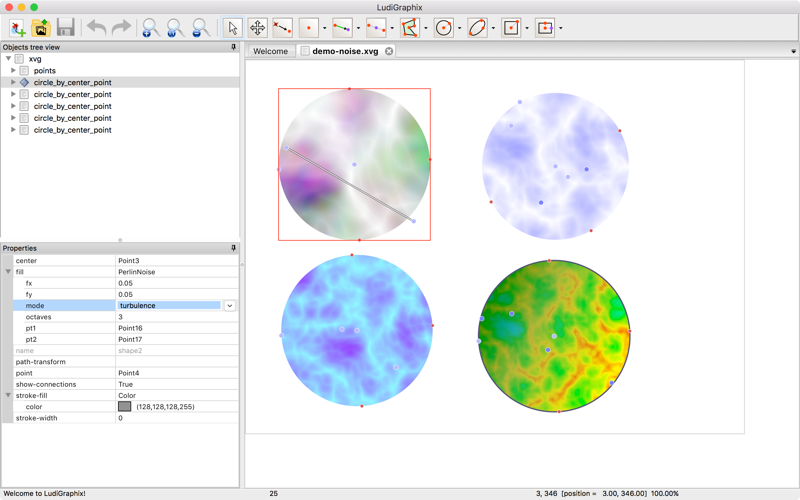Collapse the stroke-fill property group
Image resolution: width=800 pixels, height=500 pixels.
coord(9,396)
